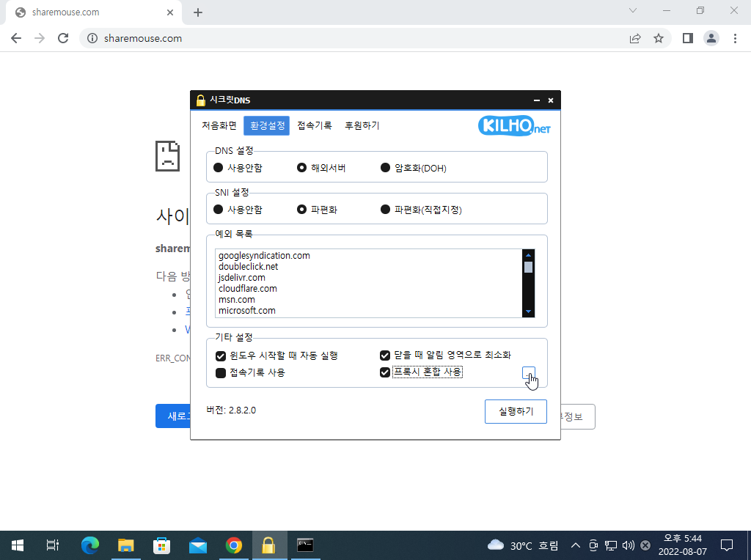
Task: Open File Explorer in the taskbar
Action: point(126,545)
